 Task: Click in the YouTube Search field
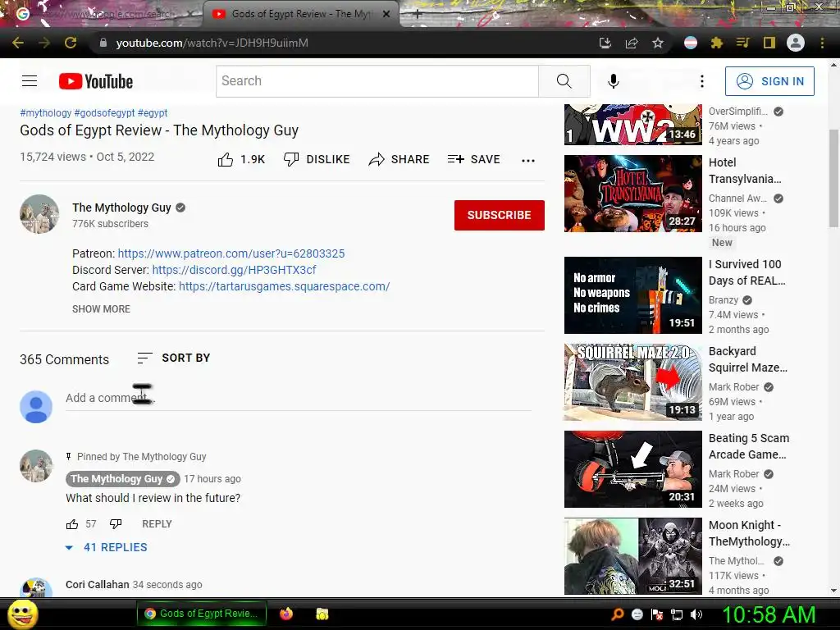(x=377, y=81)
